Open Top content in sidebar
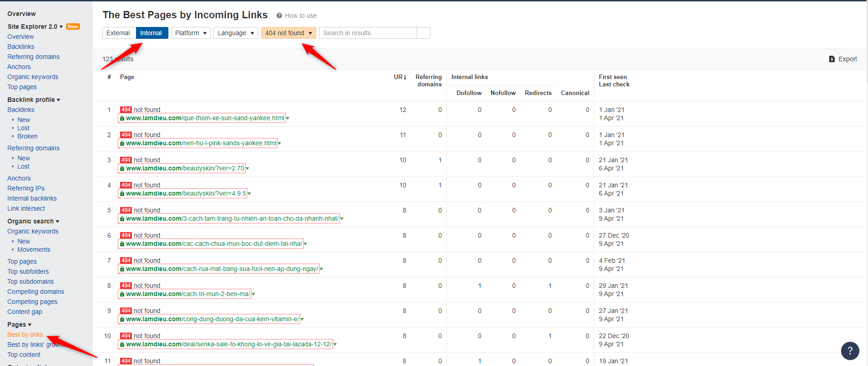This screenshot has width=868, height=366. [x=24, y=355]
